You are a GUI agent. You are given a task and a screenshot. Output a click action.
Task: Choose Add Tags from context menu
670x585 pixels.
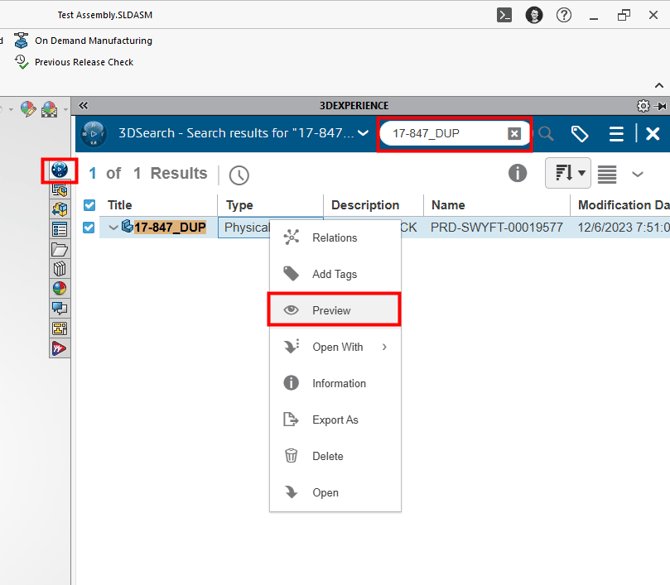[335, 274]
